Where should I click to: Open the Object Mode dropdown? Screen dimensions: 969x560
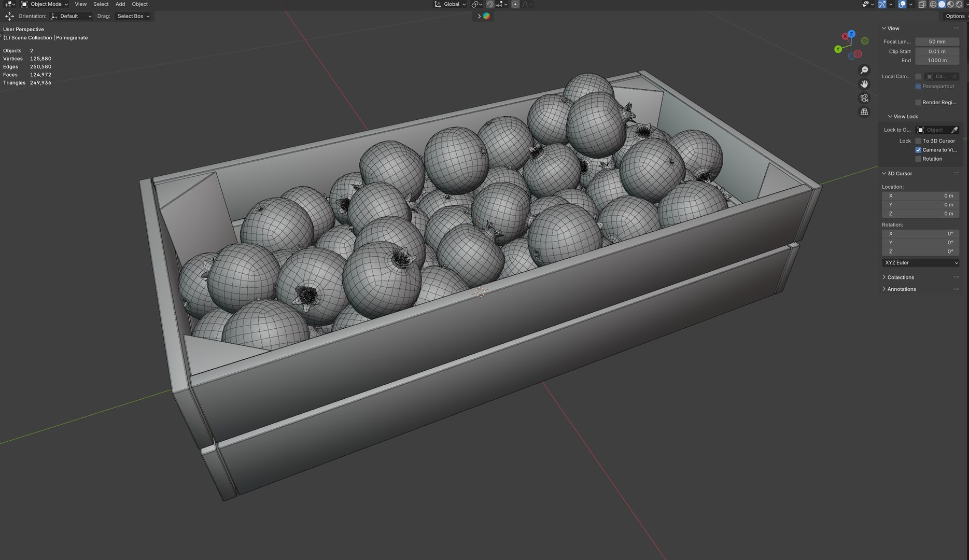coord(45,4)
